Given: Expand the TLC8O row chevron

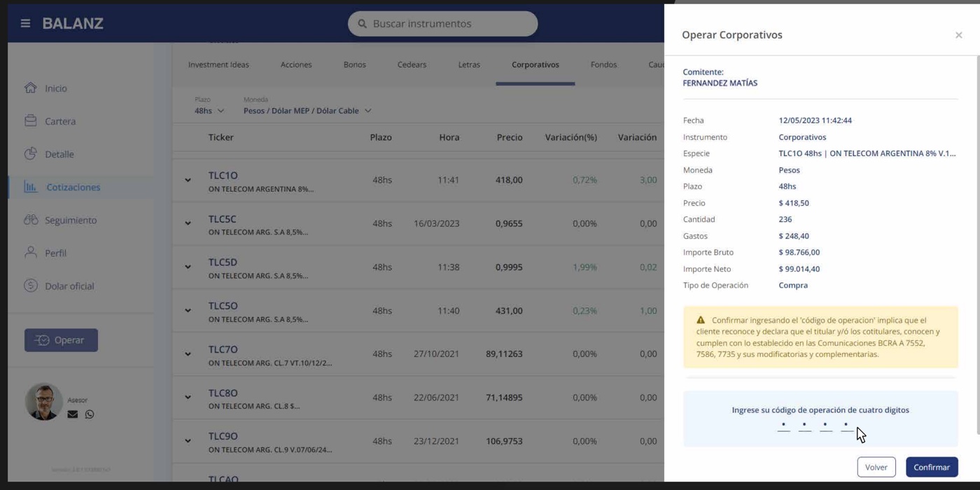Looking at the screenshot, I should point(188,397).
